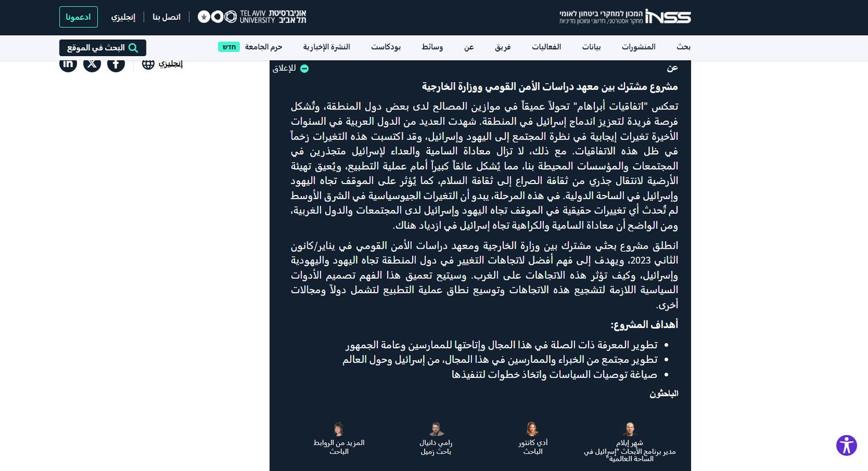This screenshot has height=471, width=868.
Task: Click researcher photo of رامي دانيال
Action: (436, 429)
